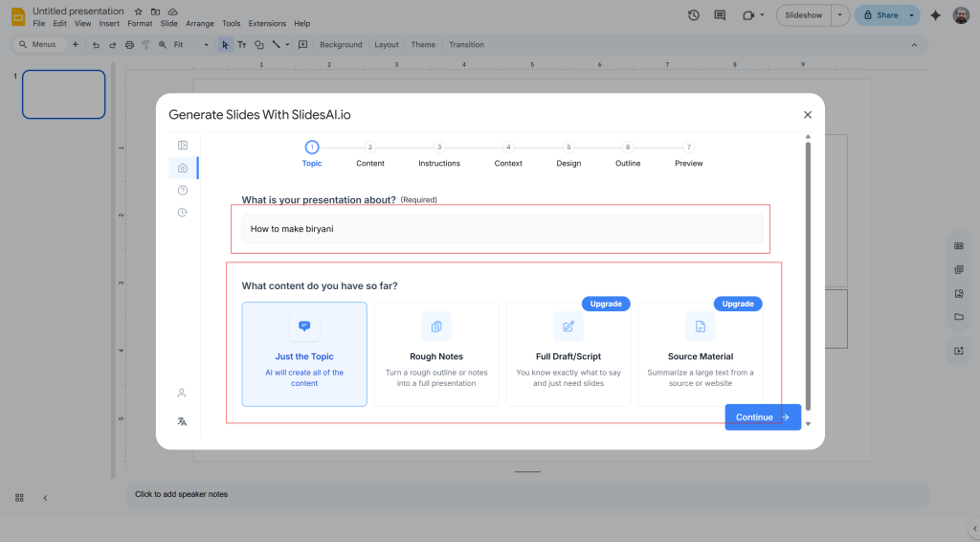Image resolution: width=980 pixels, height=542 pixels.
Task: Choose the Rough Notes content option
Action: [436, 354]
